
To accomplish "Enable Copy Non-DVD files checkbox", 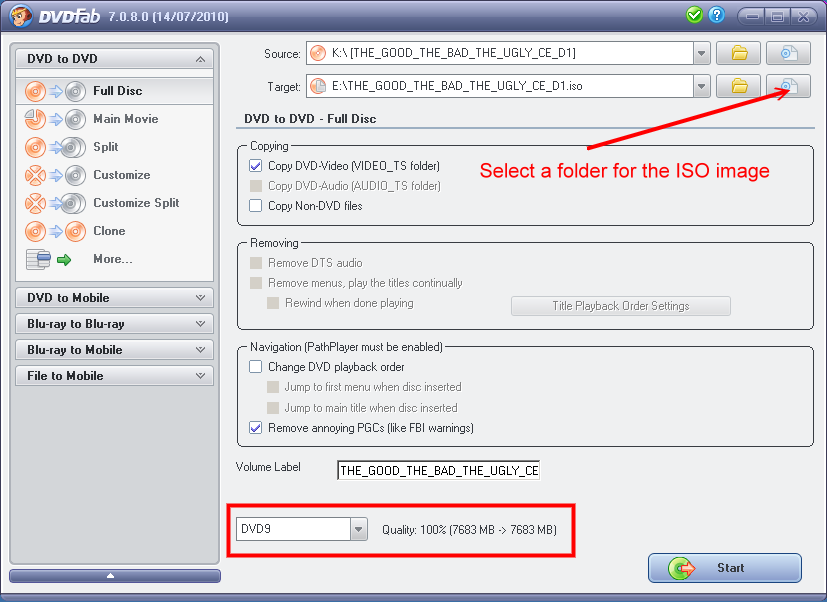I will pyautogui.click(x=256, y=206).
